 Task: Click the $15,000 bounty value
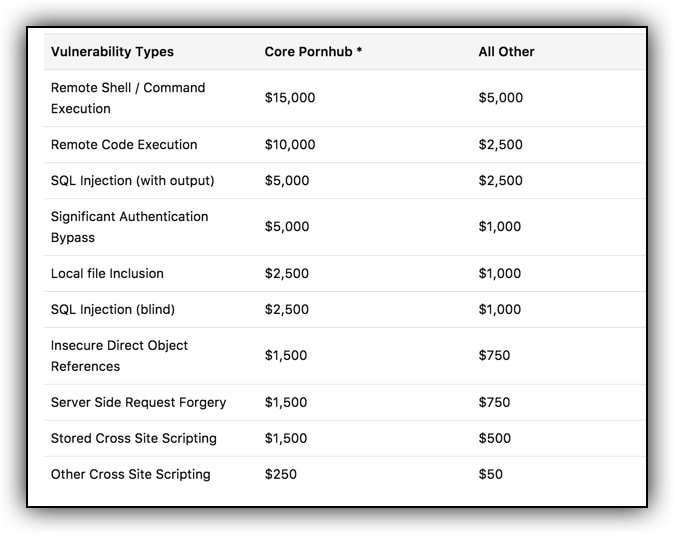point(290,98)
